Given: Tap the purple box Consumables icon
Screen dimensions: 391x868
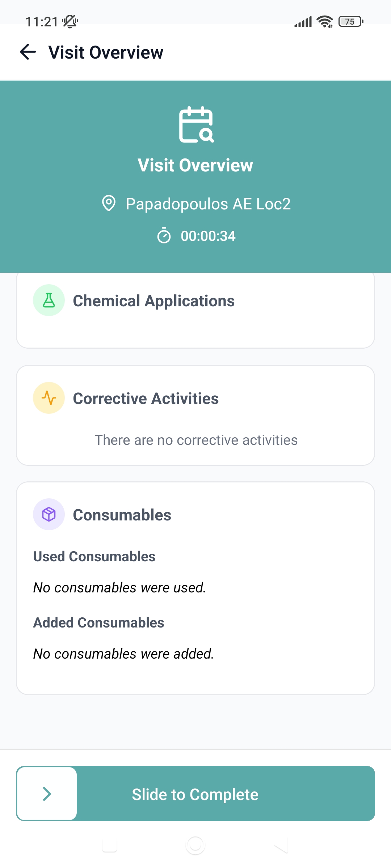Looking at the screenshot, I should point(49,514).
